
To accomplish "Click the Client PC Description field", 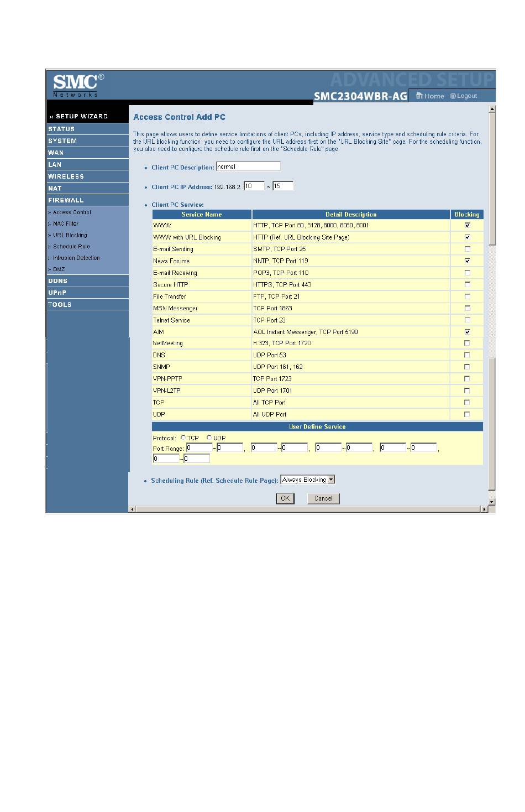I will 248,166.
